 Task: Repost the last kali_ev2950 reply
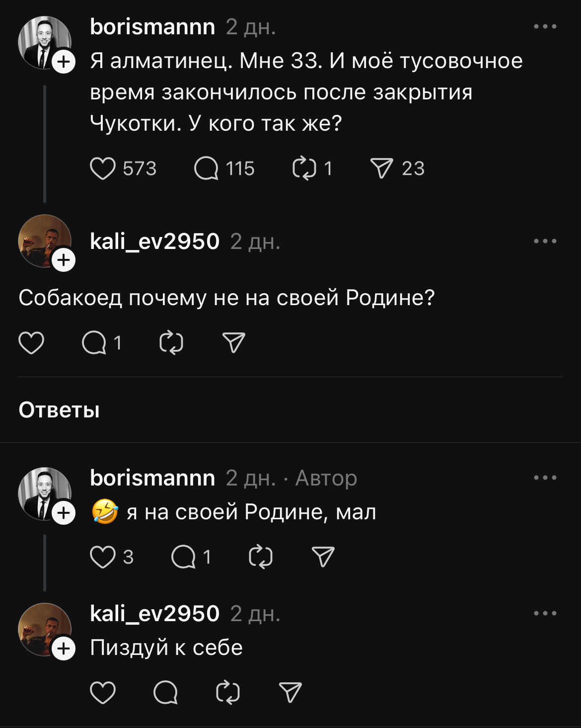(x=228, y=693)
